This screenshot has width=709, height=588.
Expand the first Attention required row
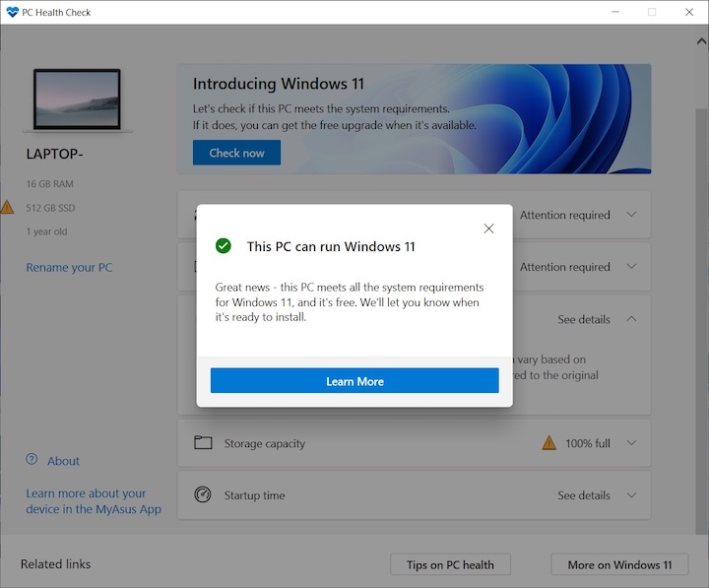631,215
